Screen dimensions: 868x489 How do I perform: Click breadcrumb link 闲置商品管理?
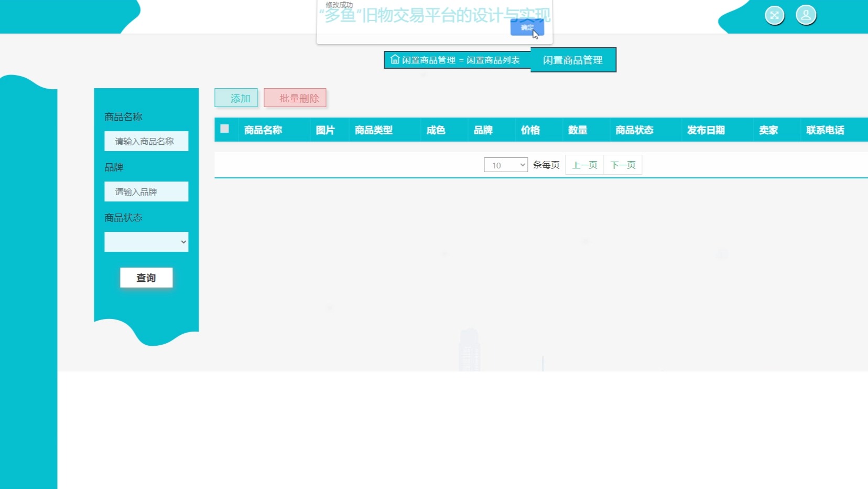429,60
